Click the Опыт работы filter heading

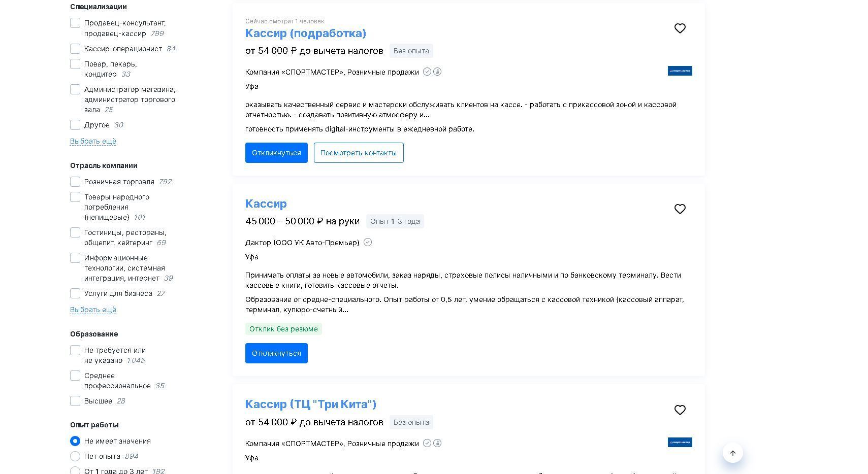(x=94, y=425)
